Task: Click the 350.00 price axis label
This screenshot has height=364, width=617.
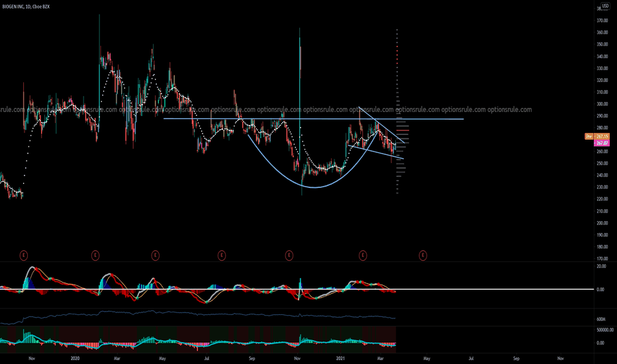Action: coord(602,44)
